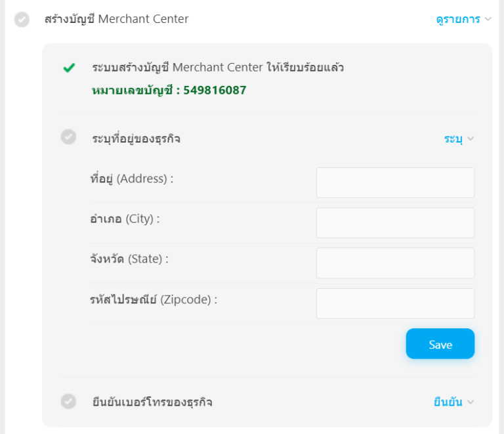Click the status circle beside ยืนยันเบอร์โทรของธุรกิจ
Screen dimensions: 504x434
click(x=68, y=401)
